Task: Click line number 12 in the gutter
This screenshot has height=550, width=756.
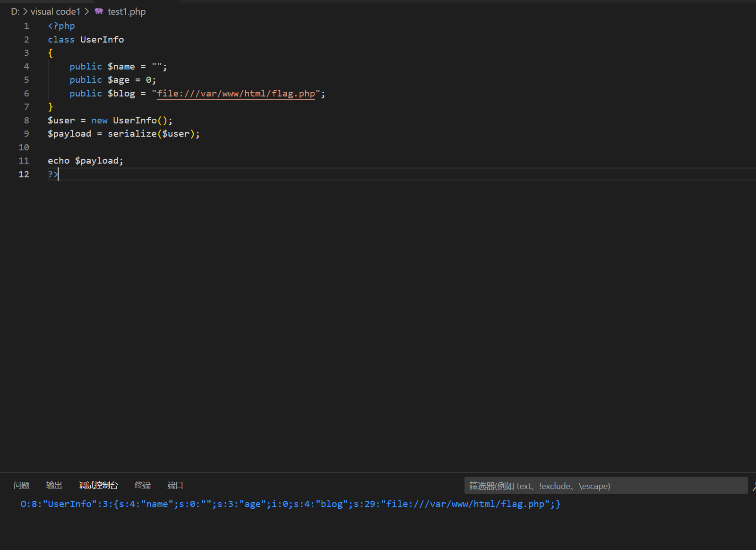Action: click(24, 175)
